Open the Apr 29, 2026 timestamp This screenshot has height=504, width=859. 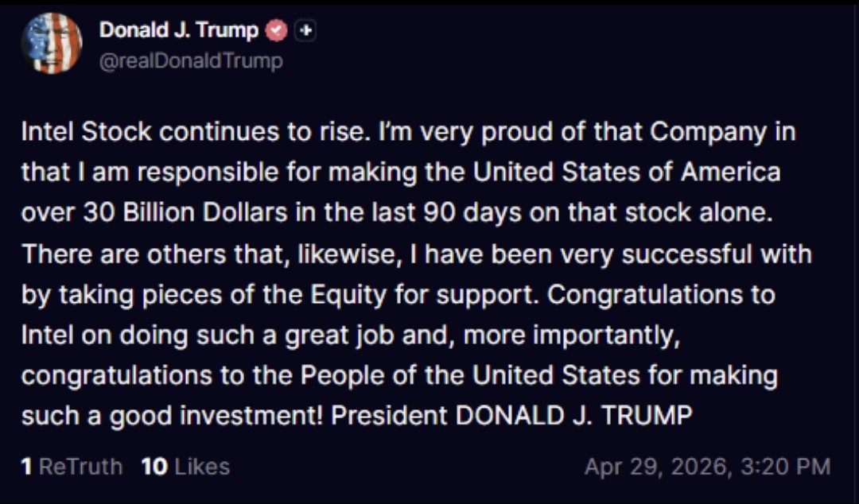707,467
